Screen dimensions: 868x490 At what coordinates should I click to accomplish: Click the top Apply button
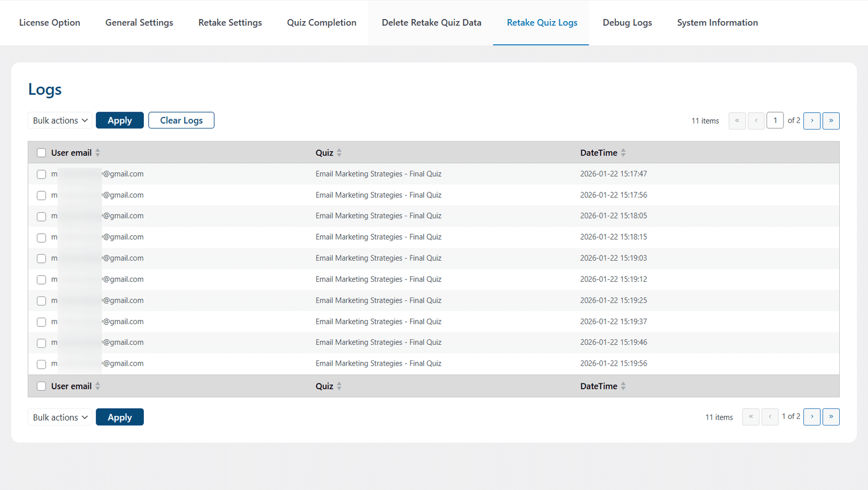tap(120, 120)
